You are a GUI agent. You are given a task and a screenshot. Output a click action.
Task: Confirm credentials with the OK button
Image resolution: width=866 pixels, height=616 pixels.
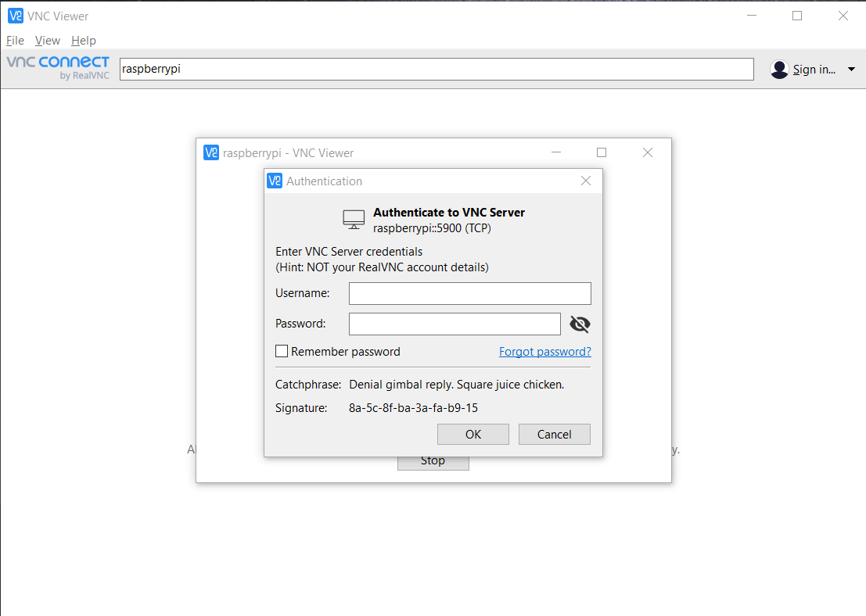point(473,435)
